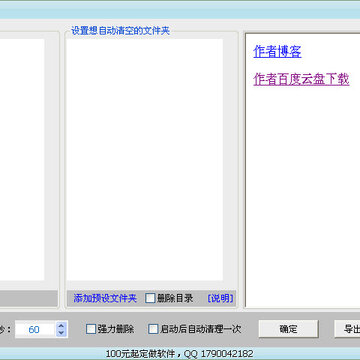Click 添加预设文件夹 link

coord(105,298)
